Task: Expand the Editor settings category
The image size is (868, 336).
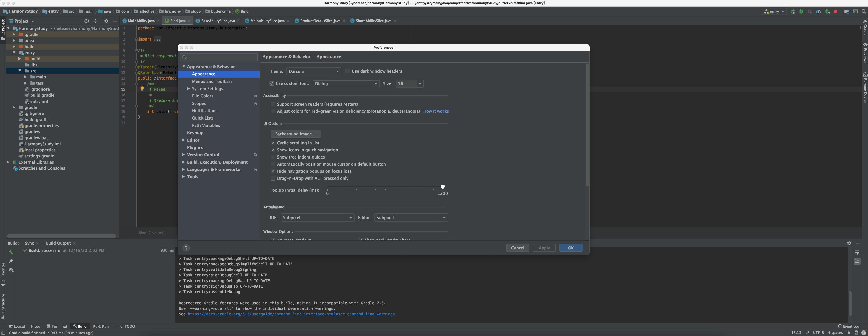Action: pyautogui.click(x=183, y=140)
